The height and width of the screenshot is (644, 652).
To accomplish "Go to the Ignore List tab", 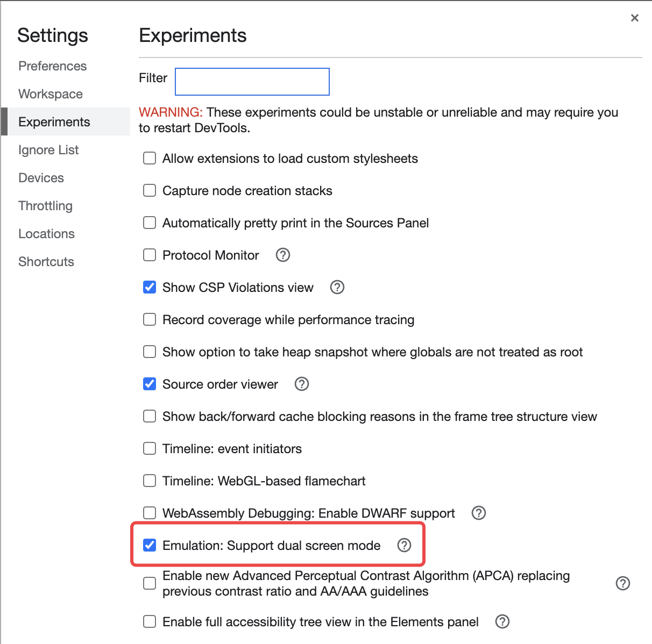I will (48, 149).
